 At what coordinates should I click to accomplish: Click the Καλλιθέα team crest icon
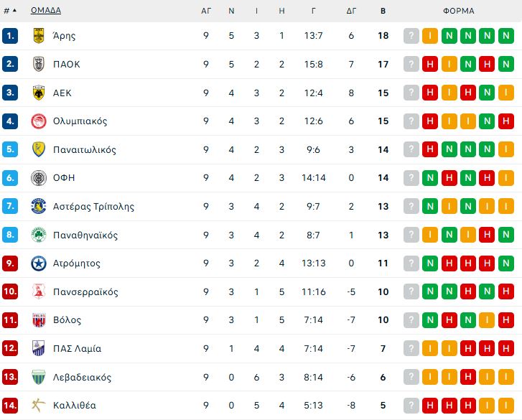coord(39,406)
